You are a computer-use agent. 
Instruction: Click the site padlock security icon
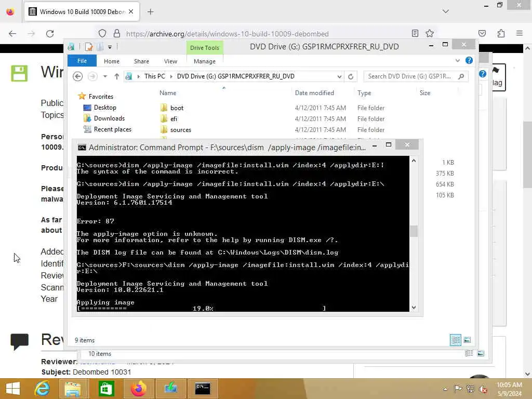(x=117, y=34)
